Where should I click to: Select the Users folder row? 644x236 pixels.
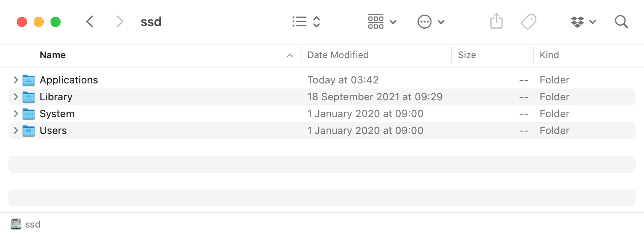click(x=322, y=131)
